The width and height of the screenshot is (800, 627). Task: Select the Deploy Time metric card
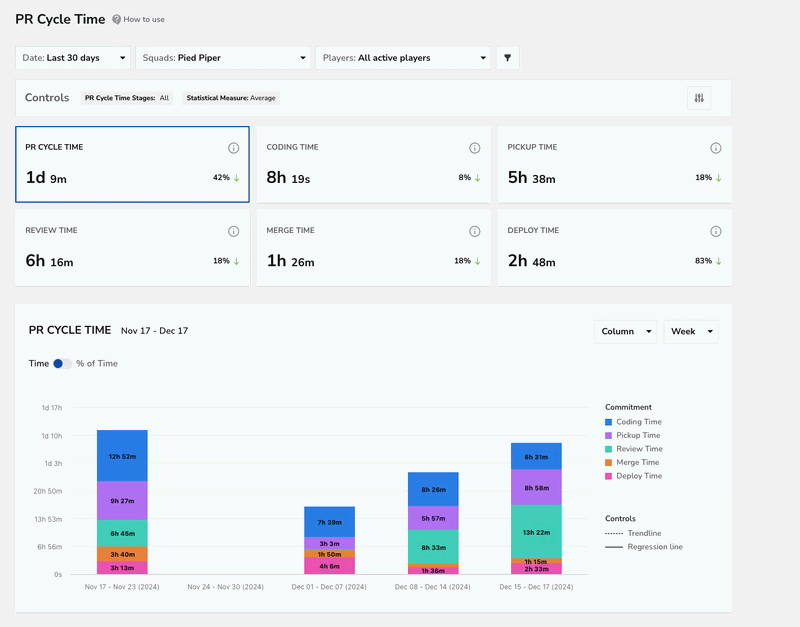click(615, 247)
